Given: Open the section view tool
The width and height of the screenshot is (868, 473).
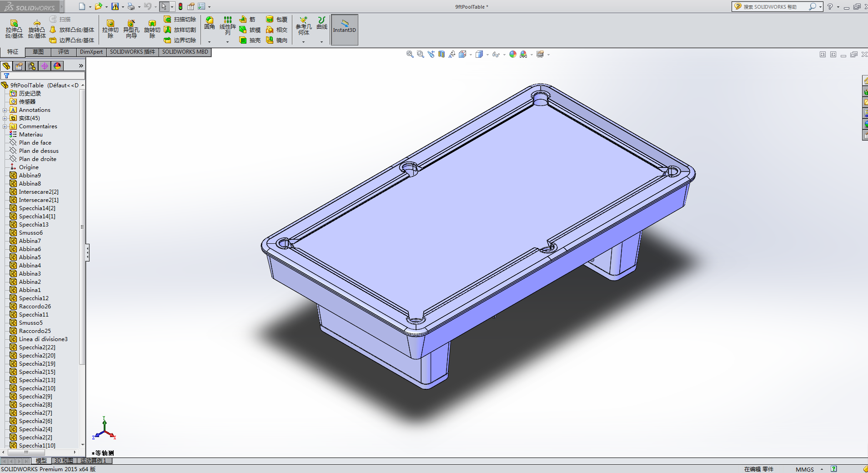Looking at the screenshot, I should click(442, 55).
